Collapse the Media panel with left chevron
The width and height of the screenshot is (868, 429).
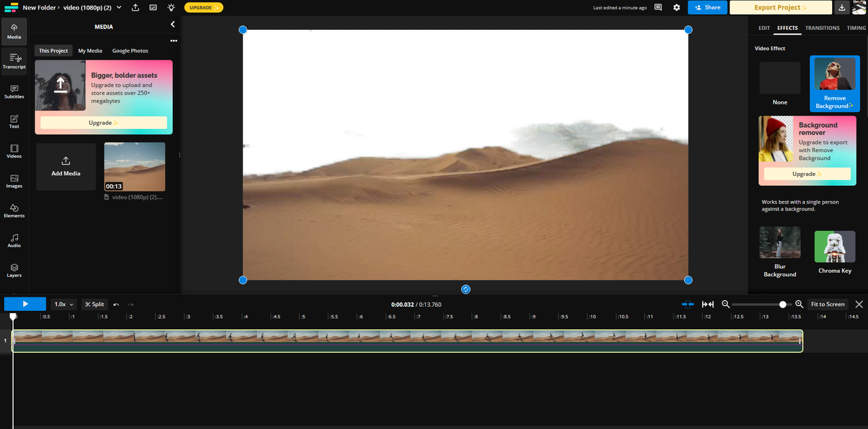[172, 24]
